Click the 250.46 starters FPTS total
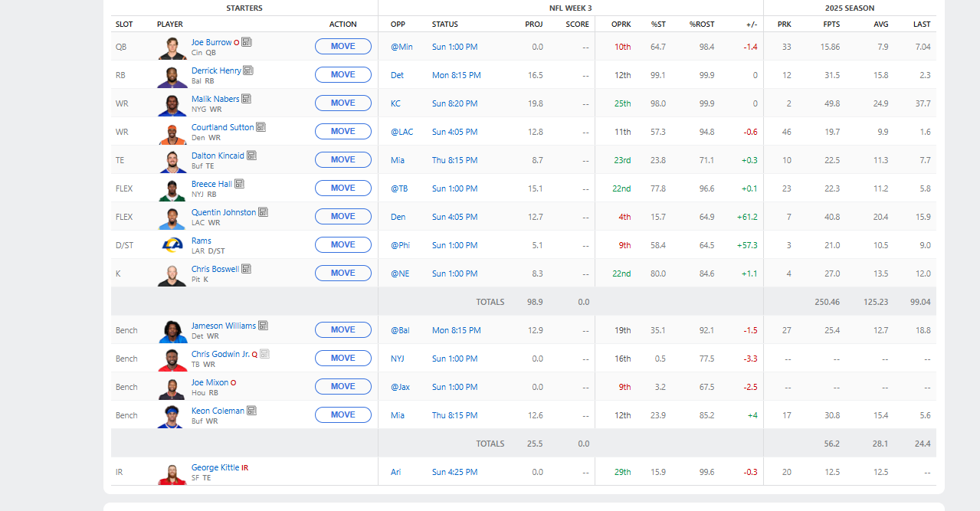This screenshot has height=511, width=980. 827,302
